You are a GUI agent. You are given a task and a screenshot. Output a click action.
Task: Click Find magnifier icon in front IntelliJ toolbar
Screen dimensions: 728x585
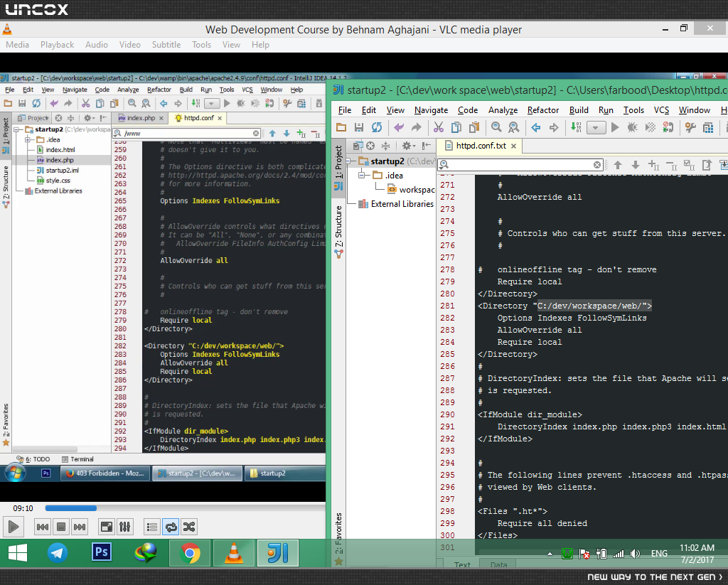coord(496,127)
